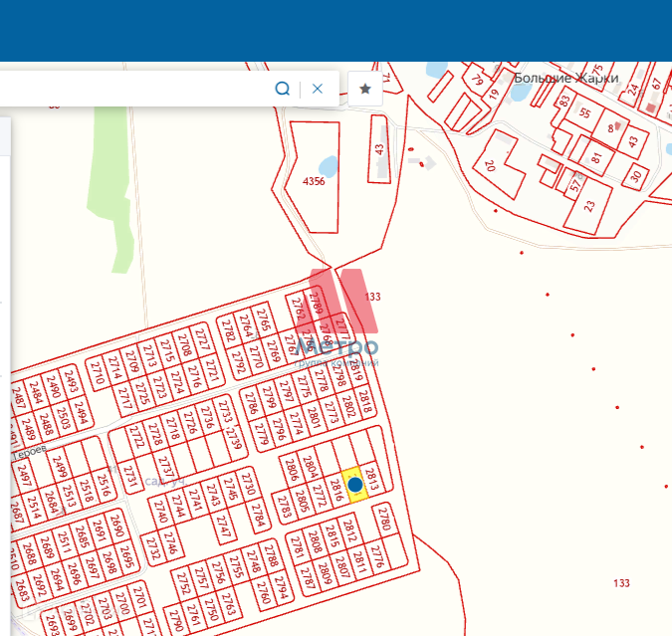Click parcel 2802 on the map
672x636 pixels.
(348, 406)
